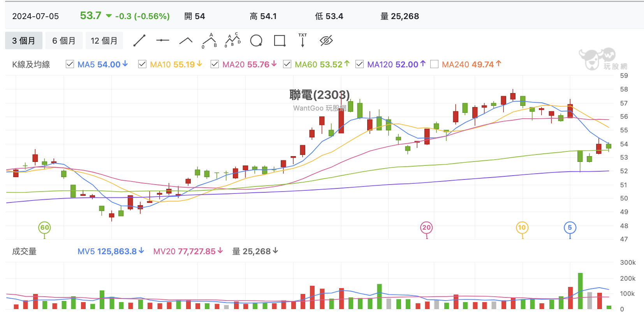
Task: Switch to the 3 個月 range tab
Action: (24, 40)
